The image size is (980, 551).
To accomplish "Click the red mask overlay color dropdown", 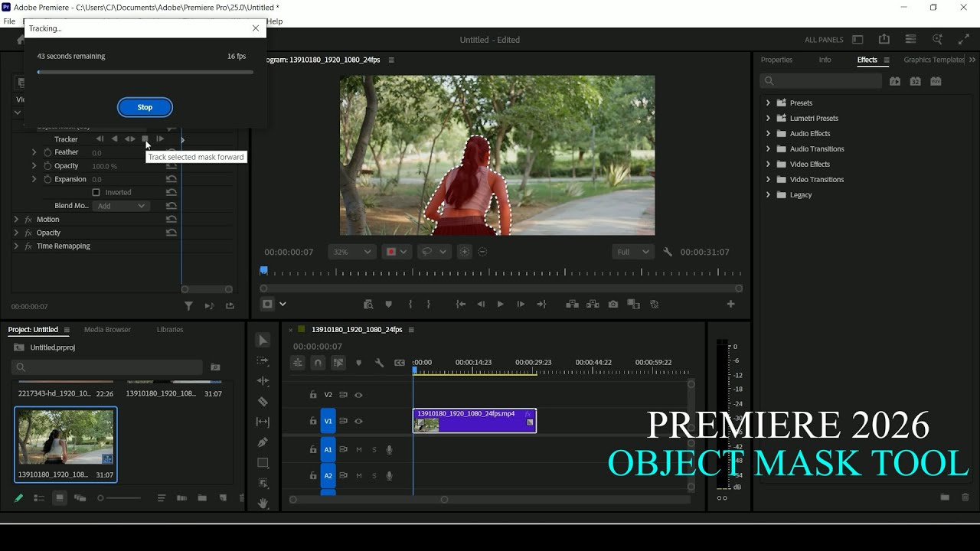I will pos(397,252).
